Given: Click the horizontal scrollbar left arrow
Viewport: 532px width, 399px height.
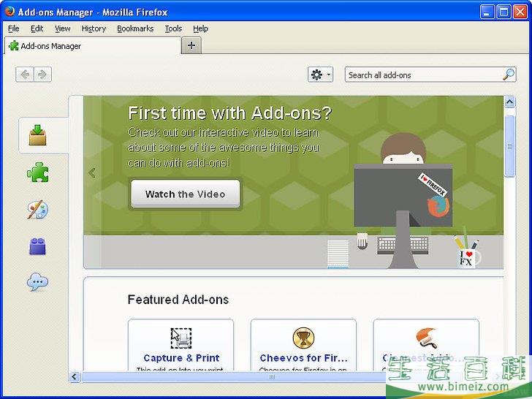Looking at the screenshot, I should (x=75, y=376).
